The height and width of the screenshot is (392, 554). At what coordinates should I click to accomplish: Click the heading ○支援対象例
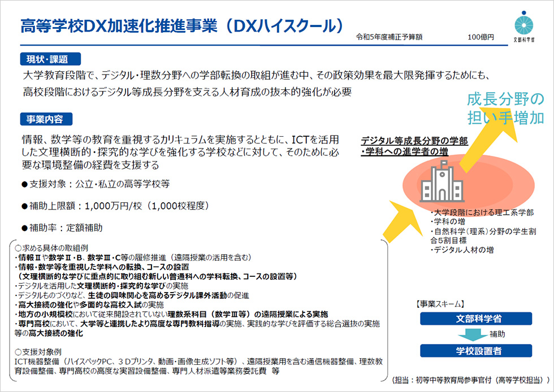pyautogui.click(x=38, y=352)
